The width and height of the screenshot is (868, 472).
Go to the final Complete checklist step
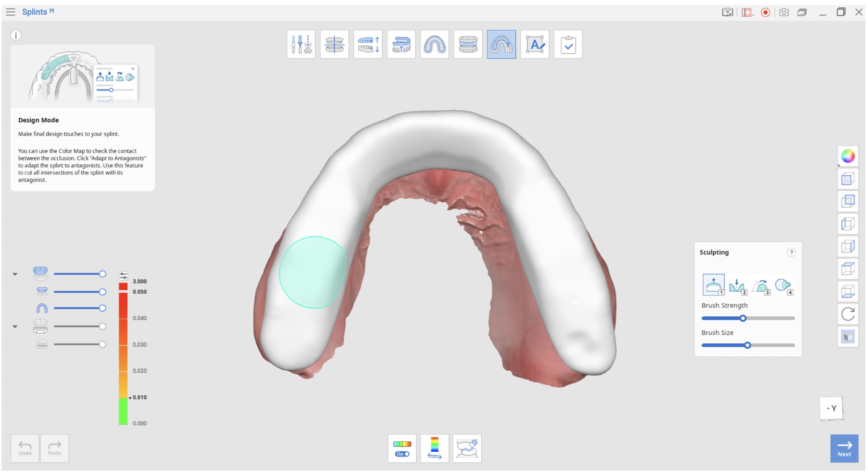tap(568, 45)
